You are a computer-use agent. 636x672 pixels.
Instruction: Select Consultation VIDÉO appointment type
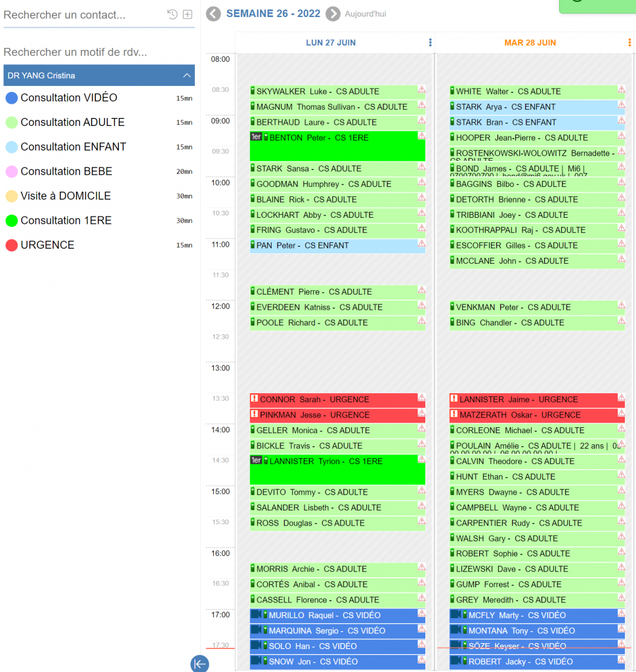(69, 98)
